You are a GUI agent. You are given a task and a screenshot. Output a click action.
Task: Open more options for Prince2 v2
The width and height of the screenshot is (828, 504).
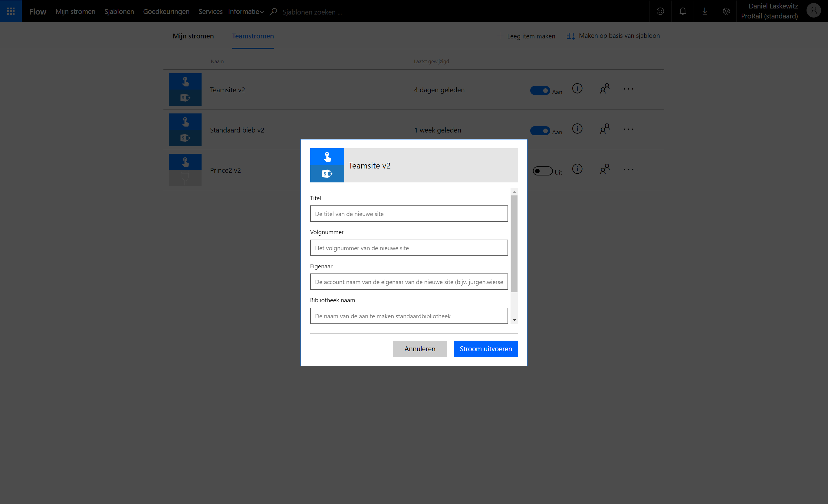coord(628,169)
